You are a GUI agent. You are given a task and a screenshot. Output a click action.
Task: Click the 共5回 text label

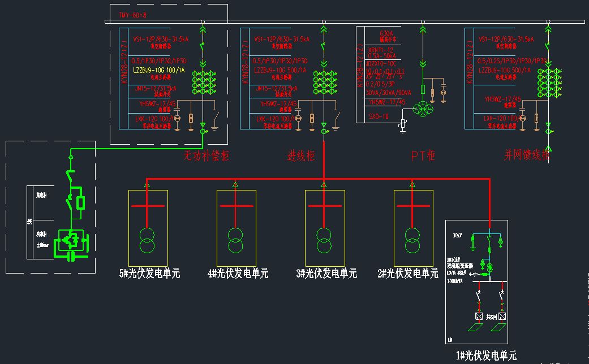click(491, 316)
